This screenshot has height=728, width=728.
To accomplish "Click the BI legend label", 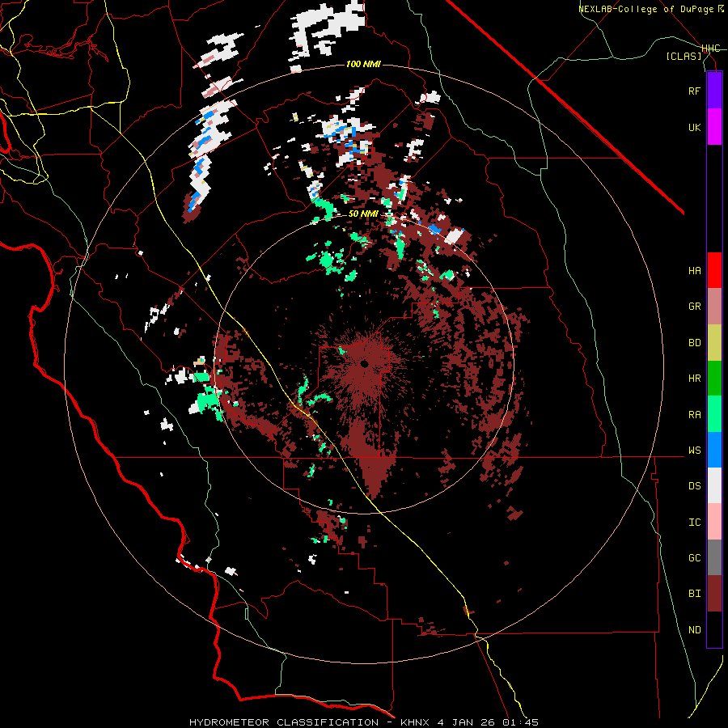I will (694, 594).
